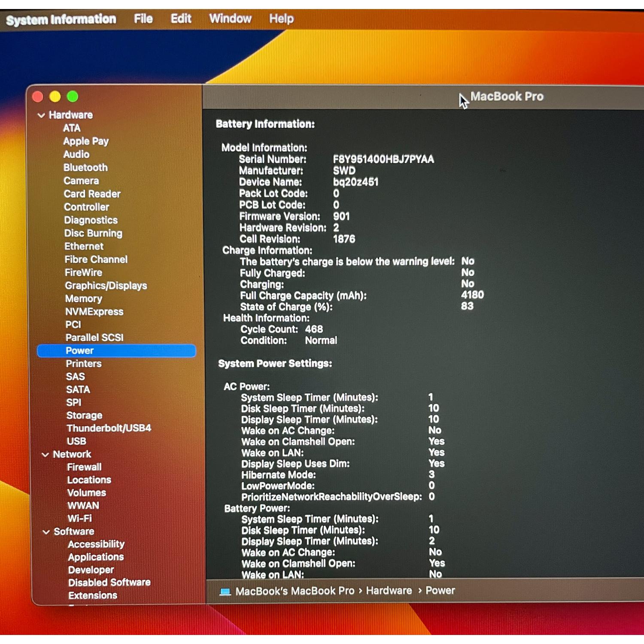
Task: Select Apple Pay in the sidebar
Action: (86, 142)
